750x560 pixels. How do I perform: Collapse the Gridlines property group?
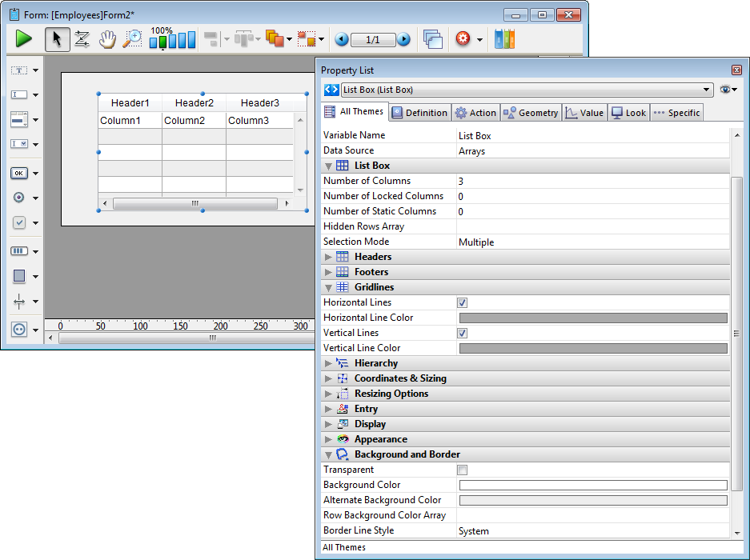(x=329, y=287)
